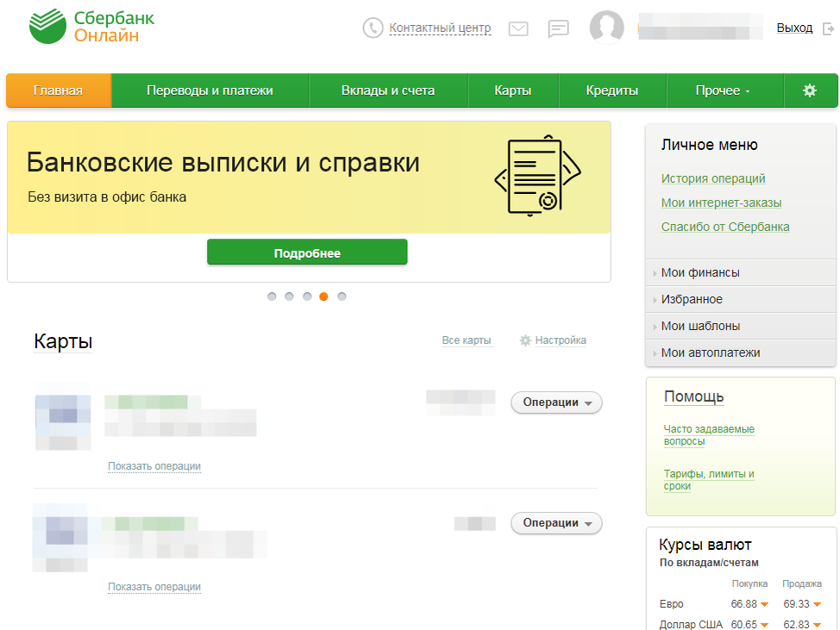
Task: Open the Прочее dropdown menu
Action: (724, 90)
